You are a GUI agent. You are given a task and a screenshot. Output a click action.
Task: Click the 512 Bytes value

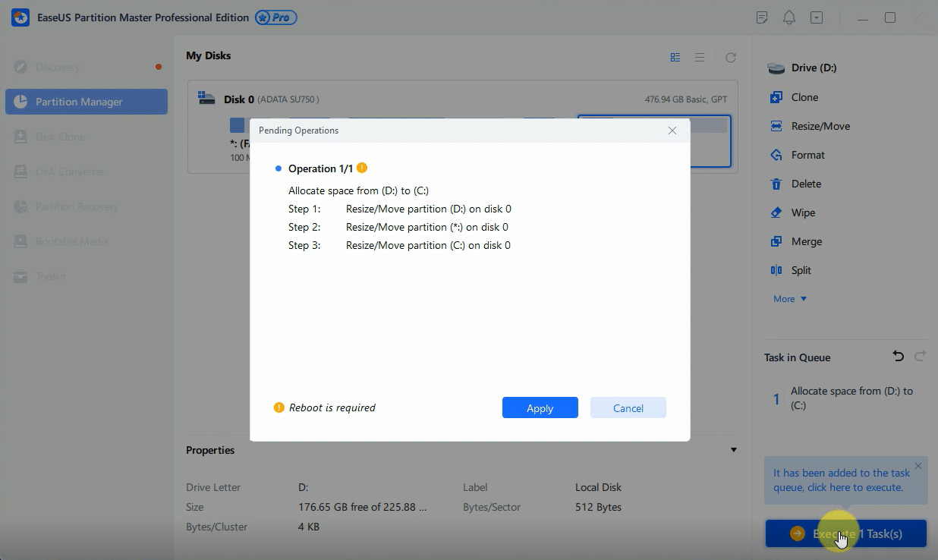coord(598,507)
